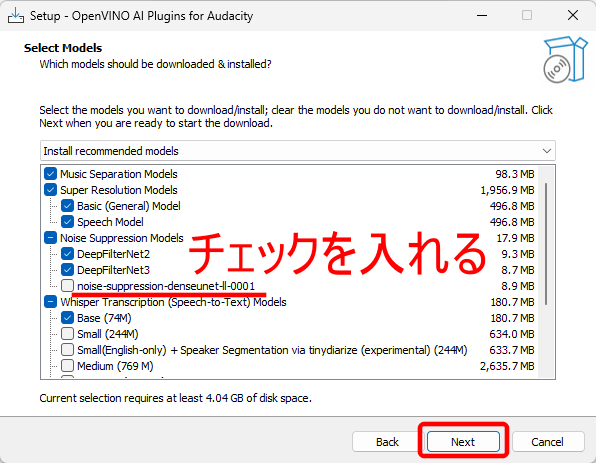Click the setup installer icon in title bar

16,16
